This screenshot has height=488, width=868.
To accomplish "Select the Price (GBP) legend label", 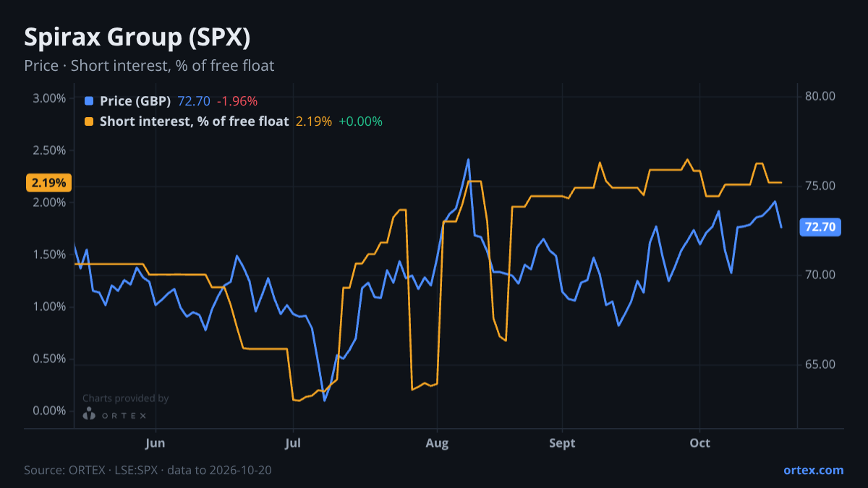I will click(x=135, y=101).
